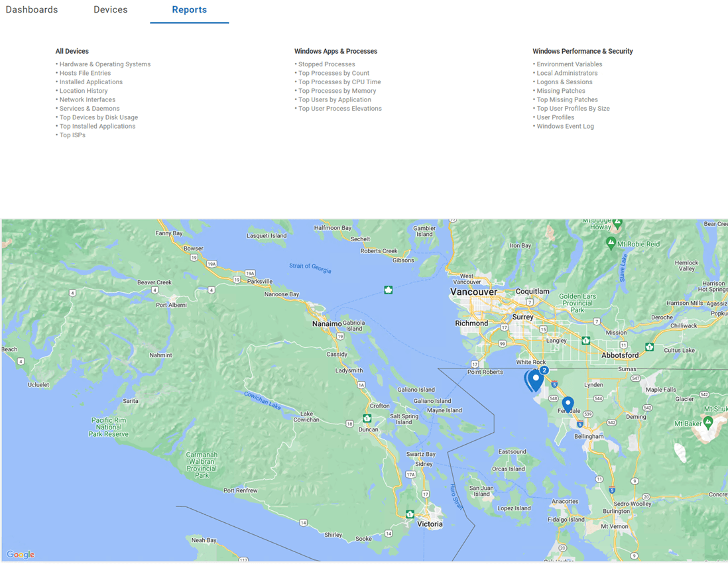Screen dimensions: 728x564
Task: Click the Mt Baker green mountain marker
Action: 709,422
